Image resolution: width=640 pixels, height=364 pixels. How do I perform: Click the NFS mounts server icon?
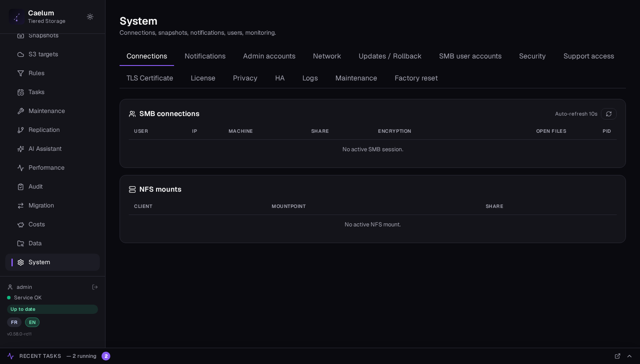132,189
